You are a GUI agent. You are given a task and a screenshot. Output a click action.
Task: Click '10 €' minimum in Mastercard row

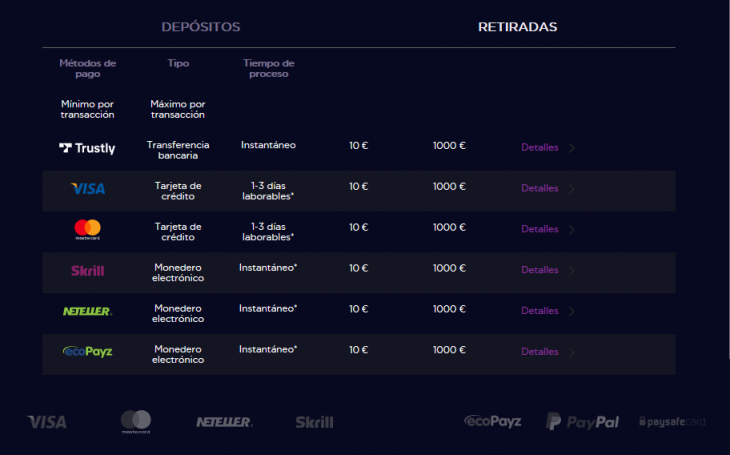(358, 227)
